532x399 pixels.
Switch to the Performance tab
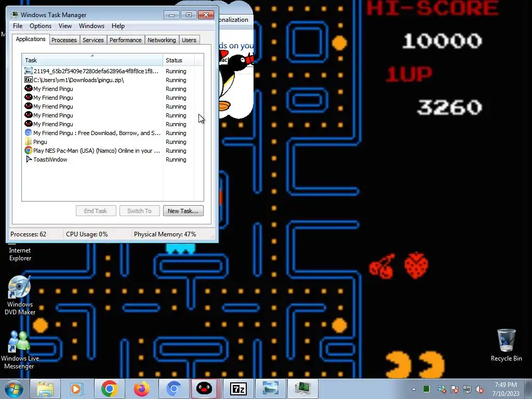125,40
